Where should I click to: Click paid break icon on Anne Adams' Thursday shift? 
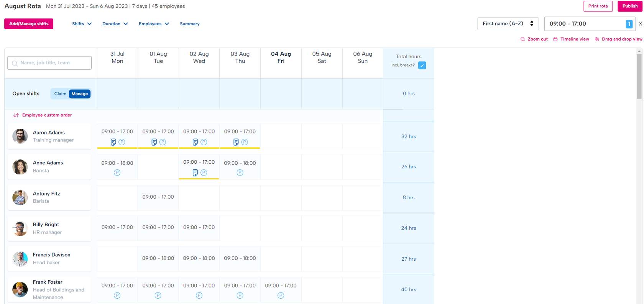coord(240,173)
